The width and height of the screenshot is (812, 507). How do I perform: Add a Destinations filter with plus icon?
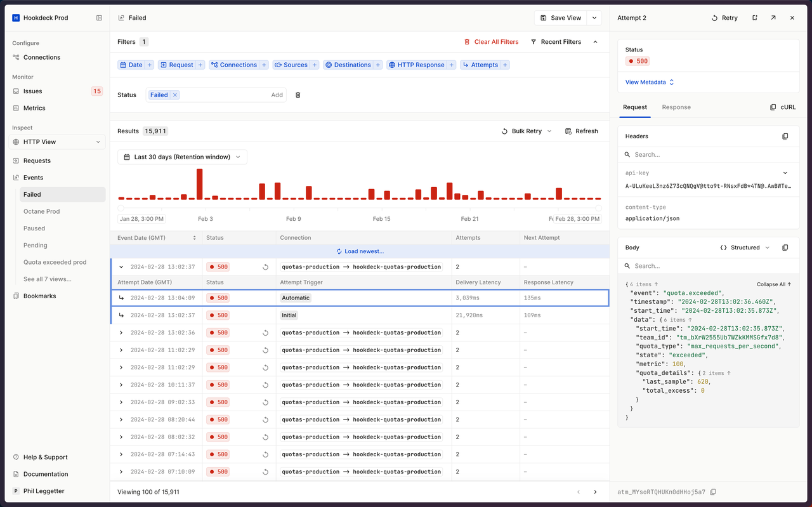point(377,65)
